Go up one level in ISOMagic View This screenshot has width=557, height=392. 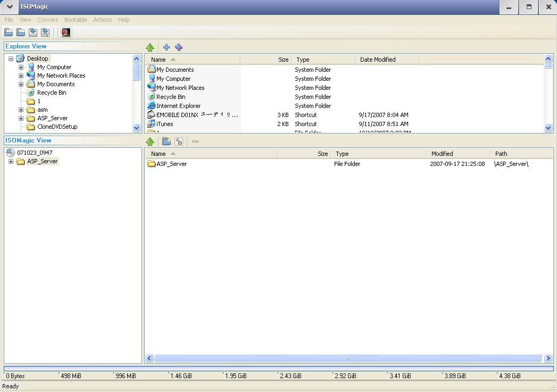[x=150, y=141]
